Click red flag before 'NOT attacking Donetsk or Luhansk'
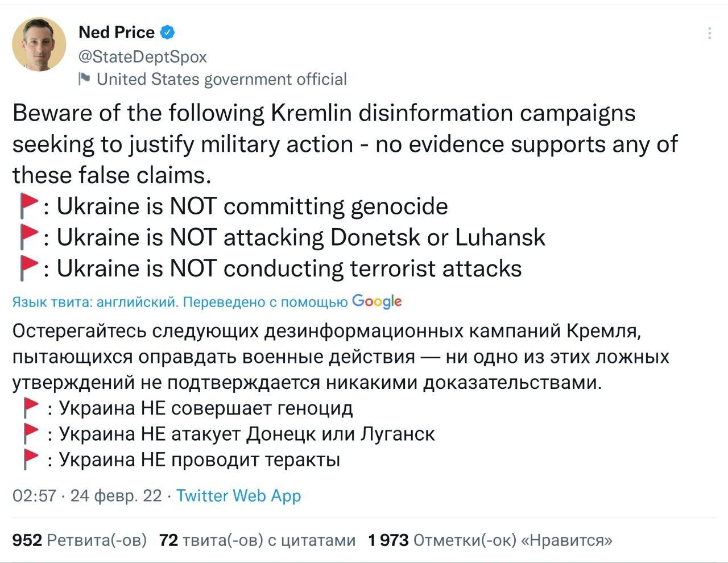 [x=28, y=237]
